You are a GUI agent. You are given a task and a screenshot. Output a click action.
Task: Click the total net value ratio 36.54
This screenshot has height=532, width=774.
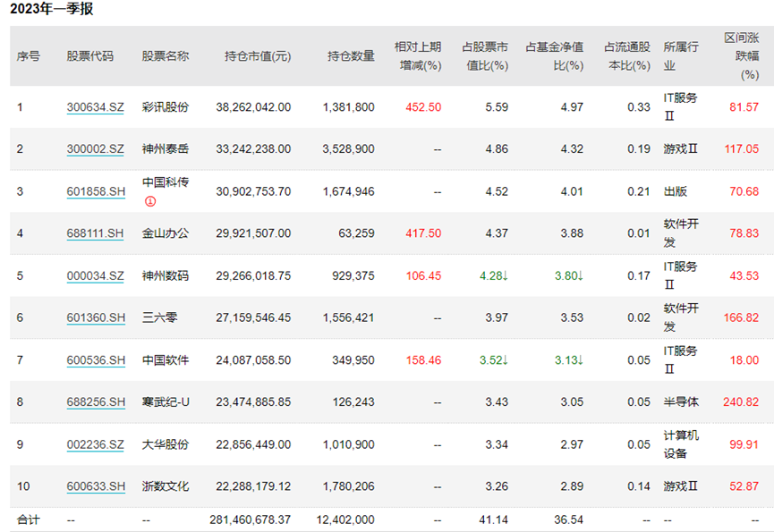pyautogui.click(x=569, y=519)
